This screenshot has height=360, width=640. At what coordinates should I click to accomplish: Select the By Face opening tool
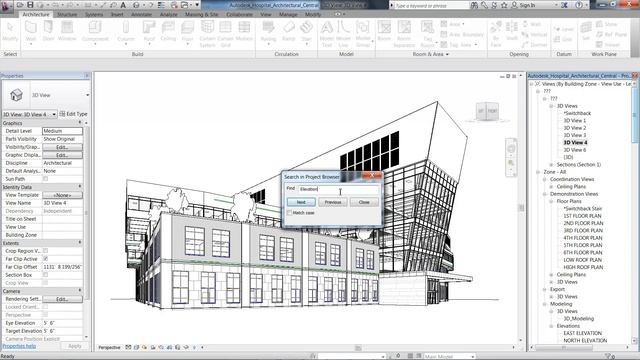[x=496, y=33]
